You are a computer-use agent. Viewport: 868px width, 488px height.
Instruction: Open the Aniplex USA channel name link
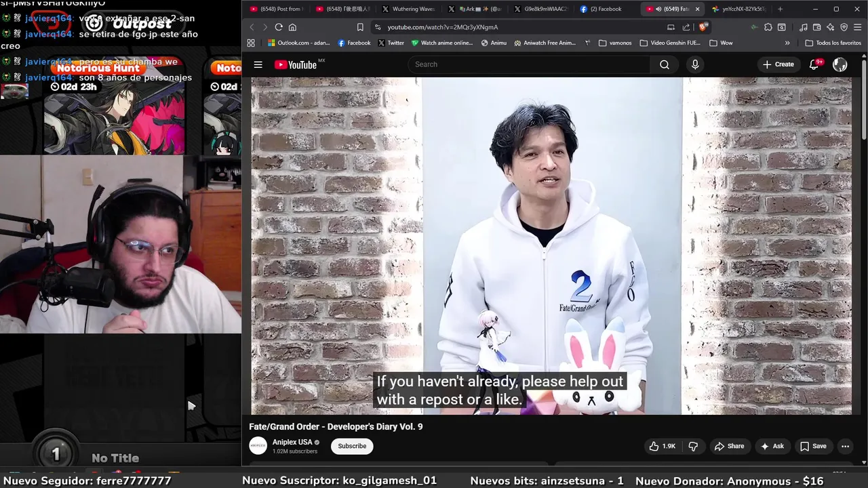coord(292,442)
